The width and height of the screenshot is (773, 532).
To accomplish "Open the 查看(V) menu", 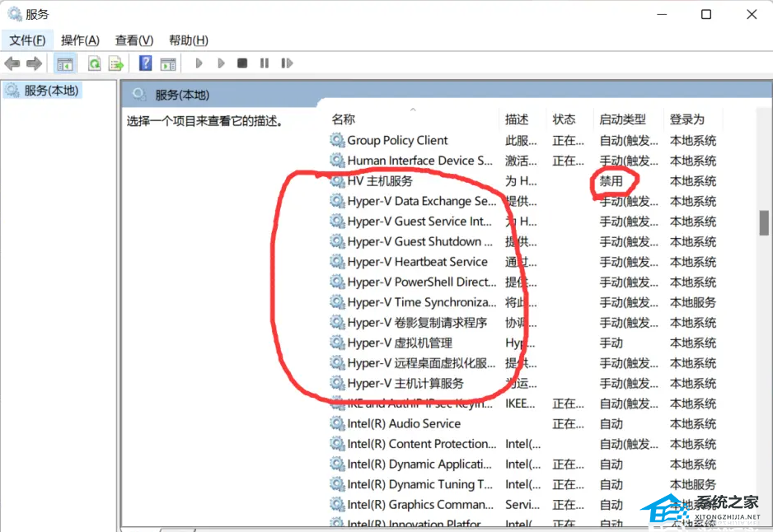I will [134, 40].
